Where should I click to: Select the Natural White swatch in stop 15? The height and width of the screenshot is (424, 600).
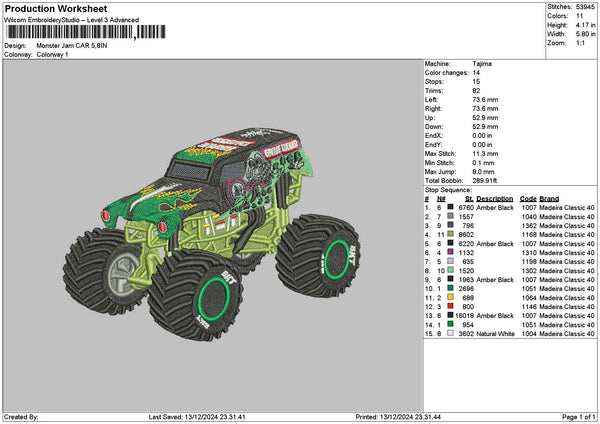[x=452, y=334]
